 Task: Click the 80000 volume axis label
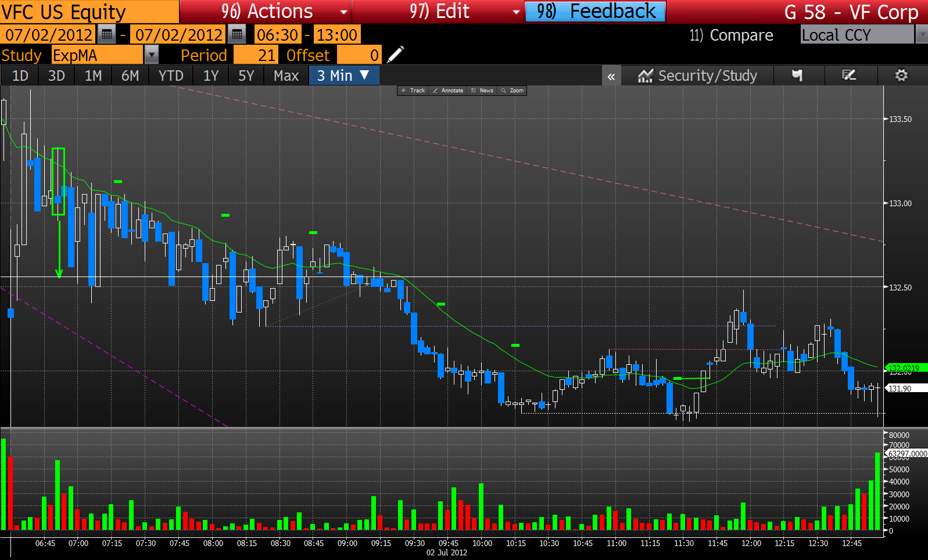coord(899,435)
